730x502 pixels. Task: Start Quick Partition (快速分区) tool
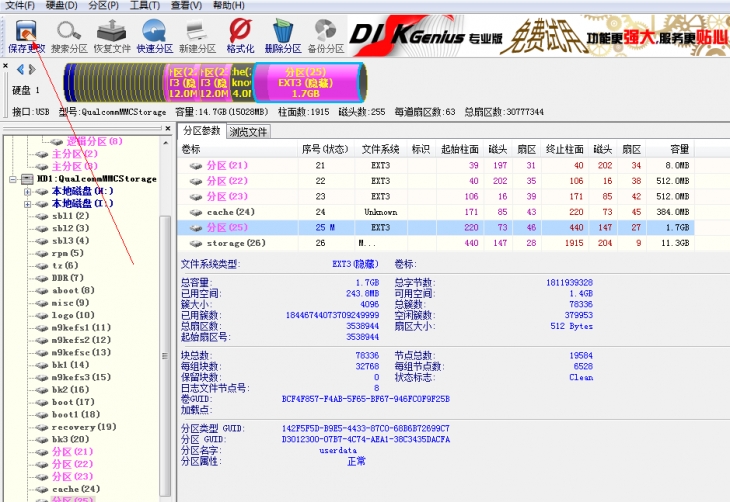[x=155, y=36]
